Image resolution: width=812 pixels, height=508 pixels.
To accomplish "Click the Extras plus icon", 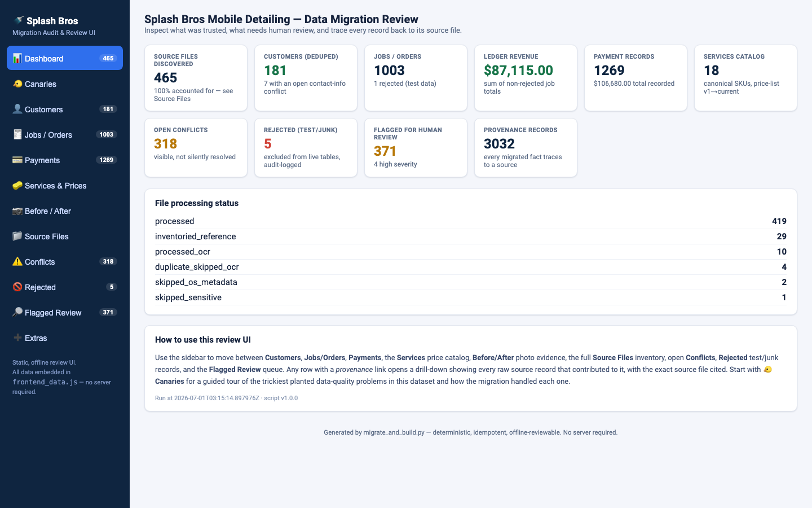I will (17, 338).
